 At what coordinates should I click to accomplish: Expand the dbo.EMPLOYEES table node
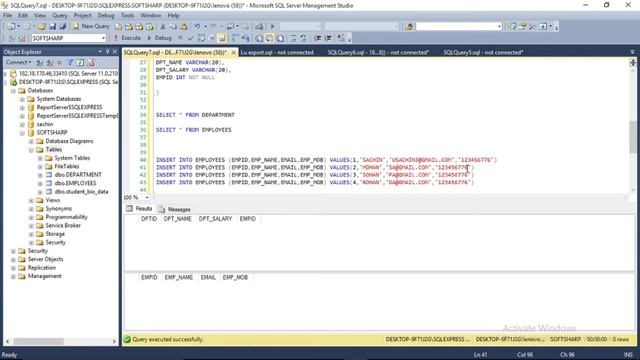point(40,183)
